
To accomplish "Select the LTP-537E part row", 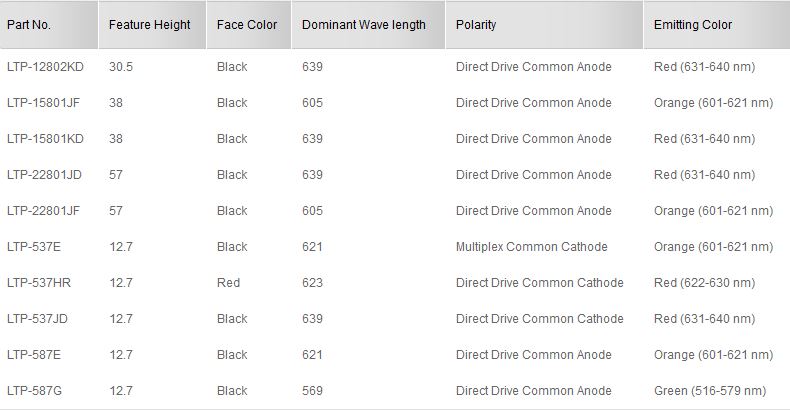I will pyautogui.click(x=34, y=247).
